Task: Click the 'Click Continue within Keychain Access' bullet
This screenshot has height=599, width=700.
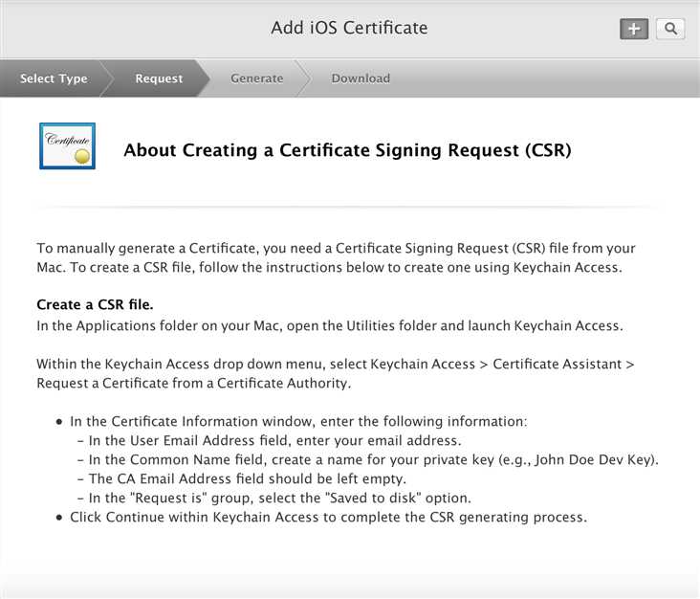Action: point(328,518)
